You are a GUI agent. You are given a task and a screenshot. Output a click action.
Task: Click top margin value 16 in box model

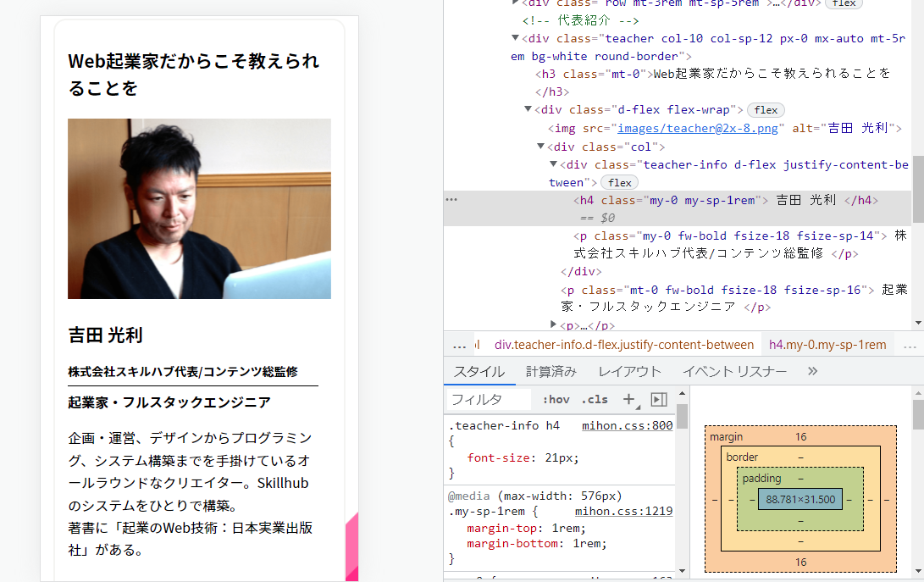point(800,437)
